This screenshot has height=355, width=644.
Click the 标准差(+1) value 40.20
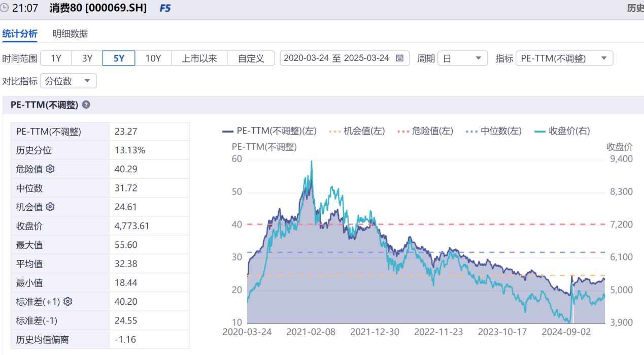point(126,302)
